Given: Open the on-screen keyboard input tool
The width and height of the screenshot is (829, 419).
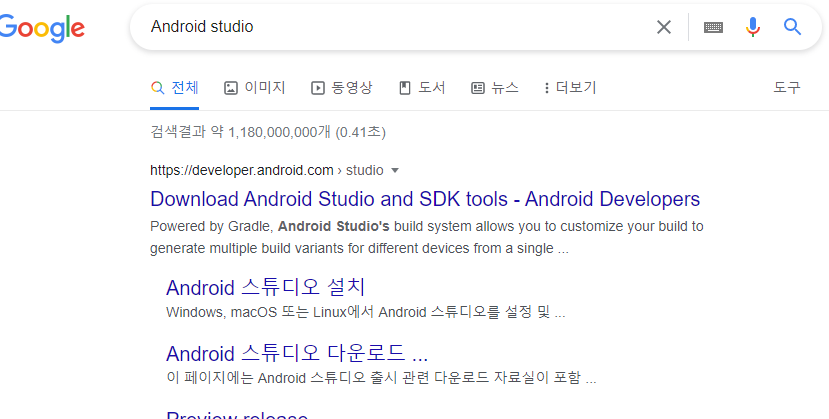Looking at the screenshot, I should (x=713, y=27).
